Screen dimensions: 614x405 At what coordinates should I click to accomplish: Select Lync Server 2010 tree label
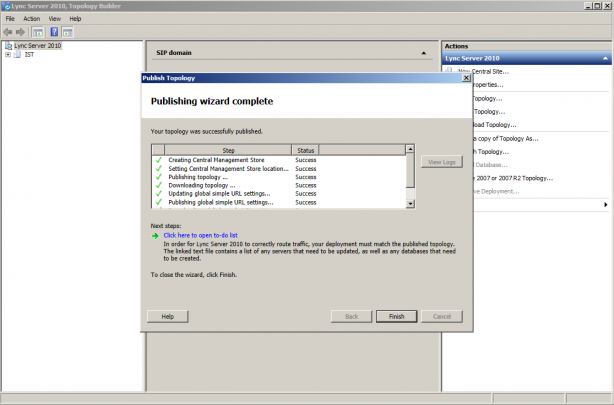tap(38, 46)
